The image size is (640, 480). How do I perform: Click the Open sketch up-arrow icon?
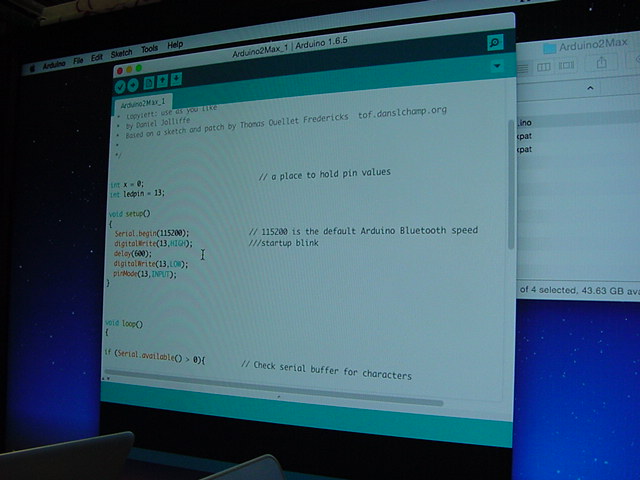(162, 81)
